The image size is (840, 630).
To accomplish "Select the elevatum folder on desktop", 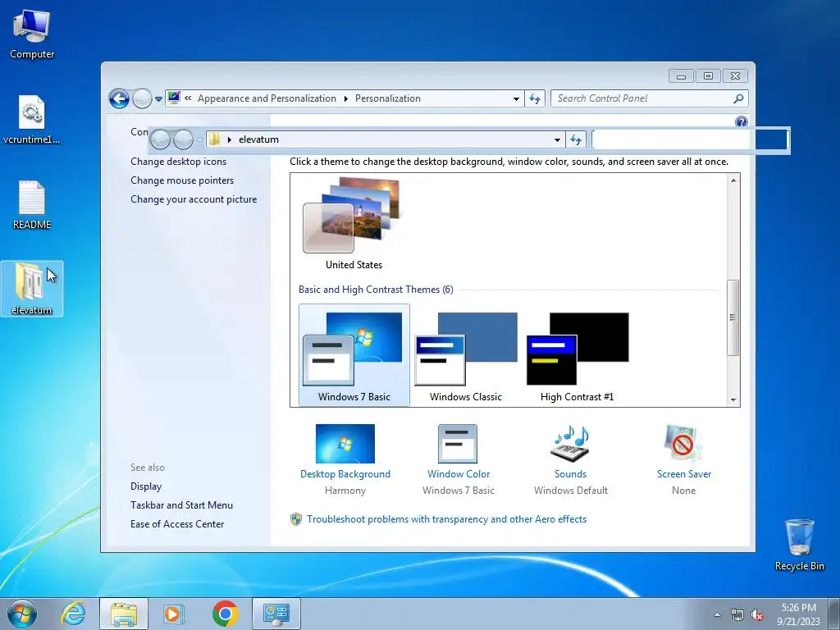I will 32,288.
